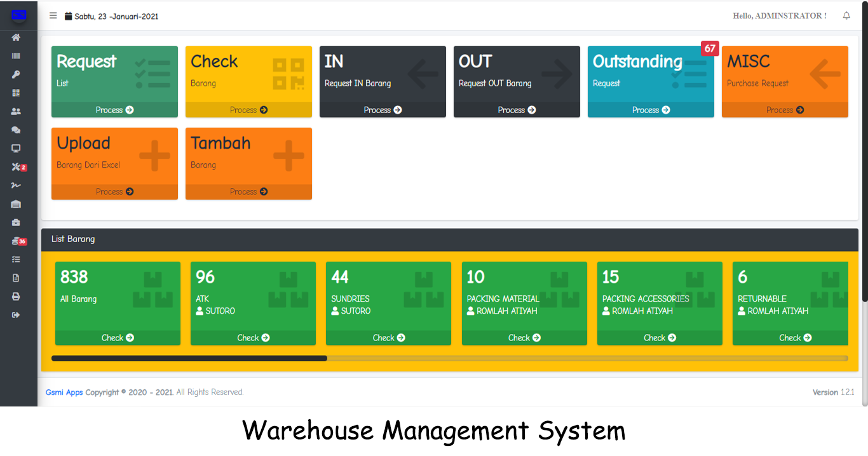
Task: Open the chat bubbles sidebar icon
Action: pyautogui.click(x=16, y=130)
